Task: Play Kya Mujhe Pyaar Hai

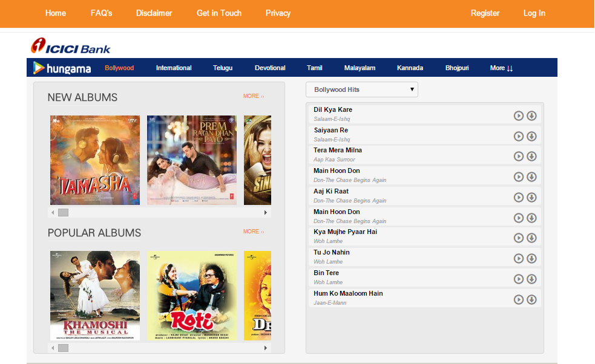Action: (518, 238)
